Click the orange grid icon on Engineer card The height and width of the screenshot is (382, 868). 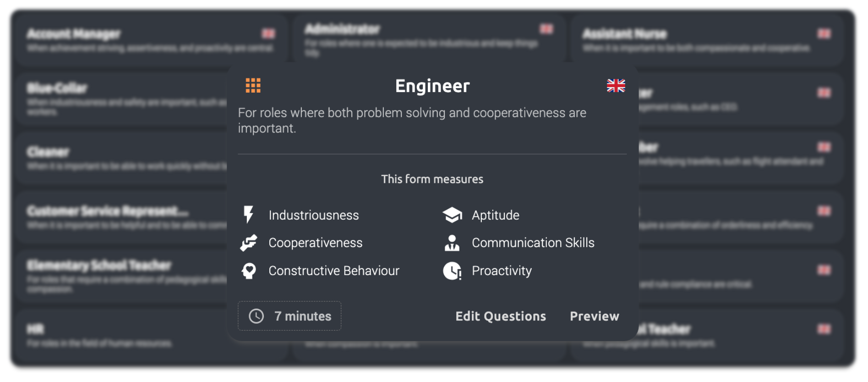[253, 85]
